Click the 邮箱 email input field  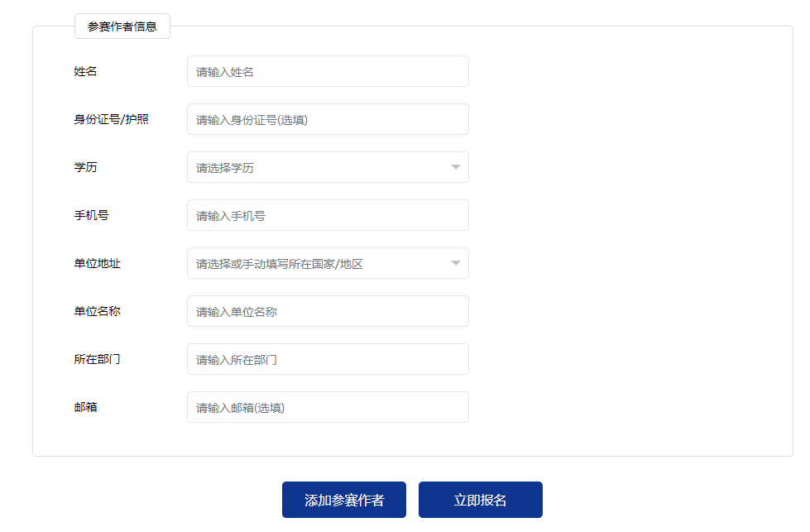327,407
